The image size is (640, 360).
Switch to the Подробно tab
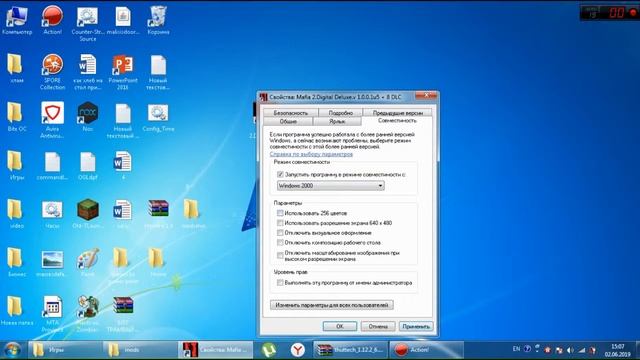coord(340,113)
